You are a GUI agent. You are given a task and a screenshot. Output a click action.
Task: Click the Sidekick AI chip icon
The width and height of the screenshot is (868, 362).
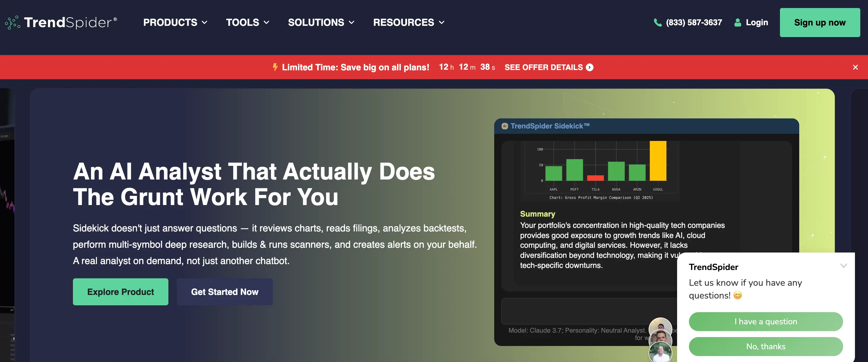pyautogui.click(x=505, y=126)
